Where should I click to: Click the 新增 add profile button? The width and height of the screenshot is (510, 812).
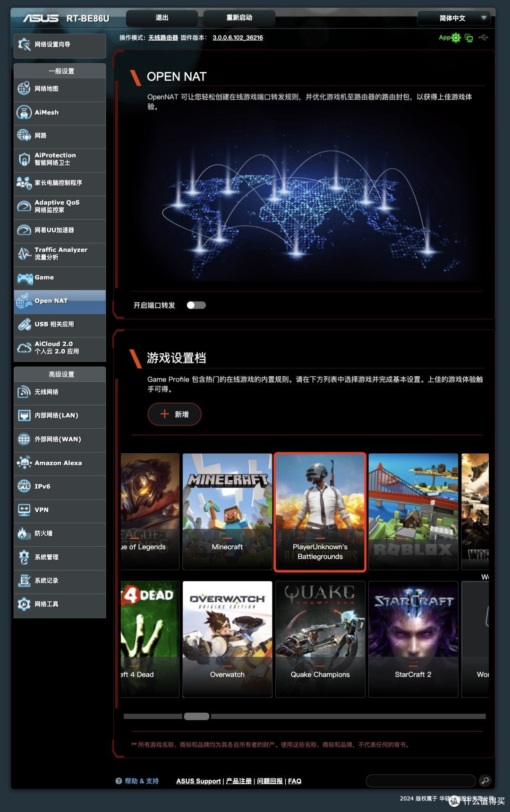(x=174, y=414)
